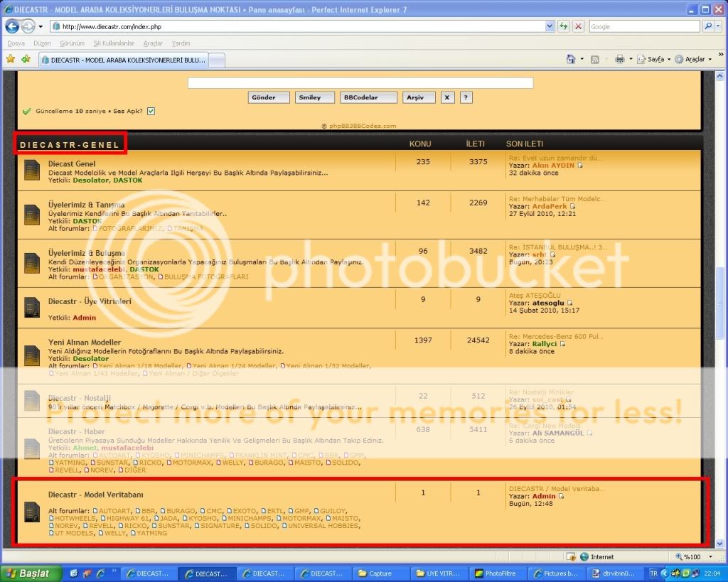The image size is (728, 582).
Task: Click the Gönder button
Action: [x=268, y=97]
